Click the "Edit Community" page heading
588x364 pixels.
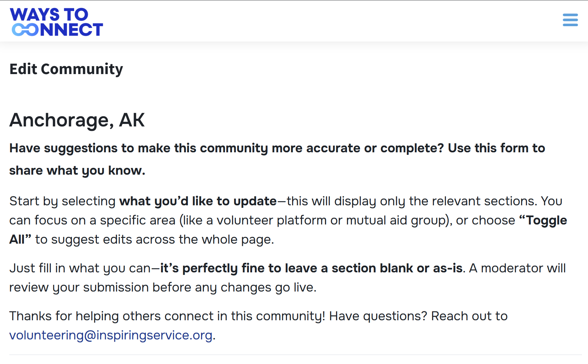(66, 69)
